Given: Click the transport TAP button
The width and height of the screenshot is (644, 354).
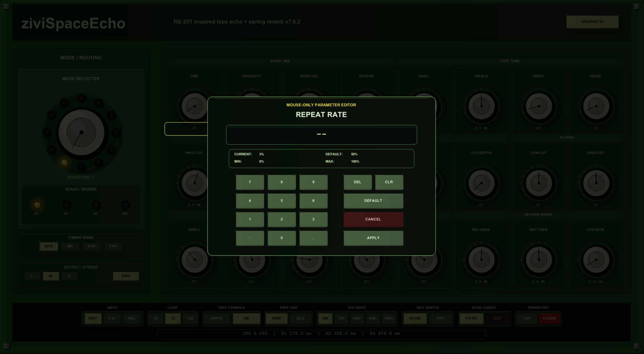Looking at the screenshot, I should [527, 318].
